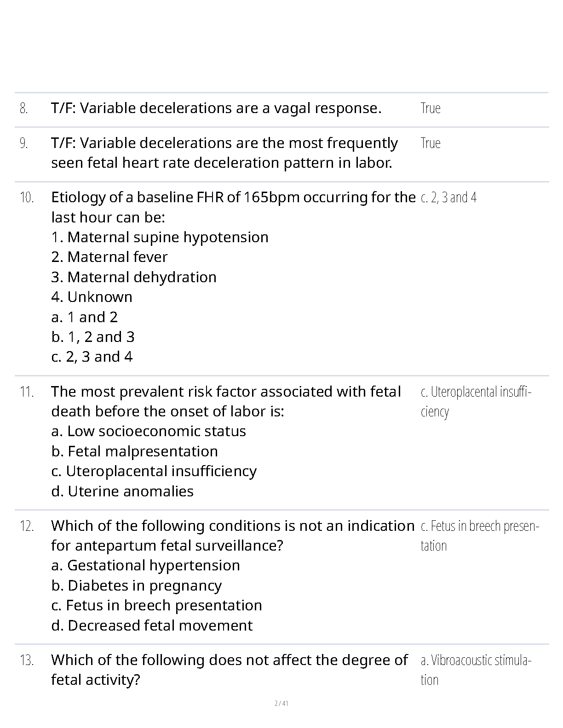Screen dimensions: 563x728
Task: Choose "b. Fetal malpresentation" option
Action: pyautogui.click(x=135, y=451)
